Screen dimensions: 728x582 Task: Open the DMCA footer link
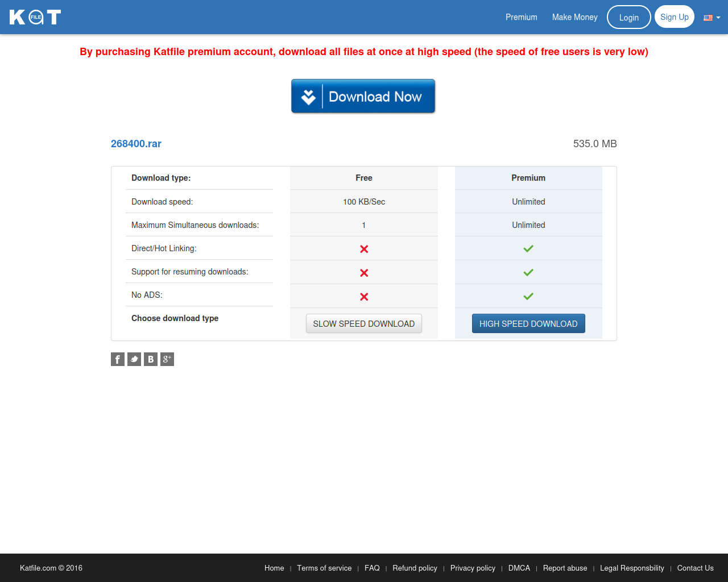click(x=519, y=568)
